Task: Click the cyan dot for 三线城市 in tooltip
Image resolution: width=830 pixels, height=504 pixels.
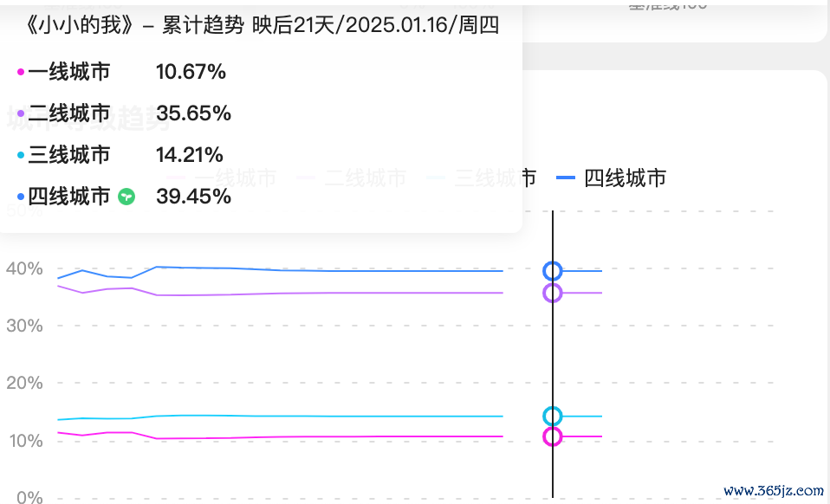Action: pyautogui.click(x=21, y=155)
